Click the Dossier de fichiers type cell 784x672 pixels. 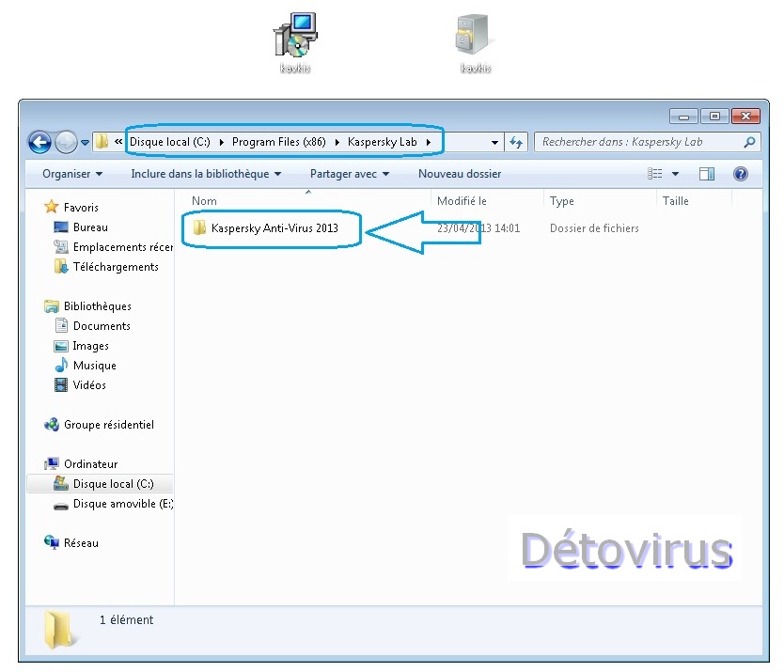[x=594, y=228]
